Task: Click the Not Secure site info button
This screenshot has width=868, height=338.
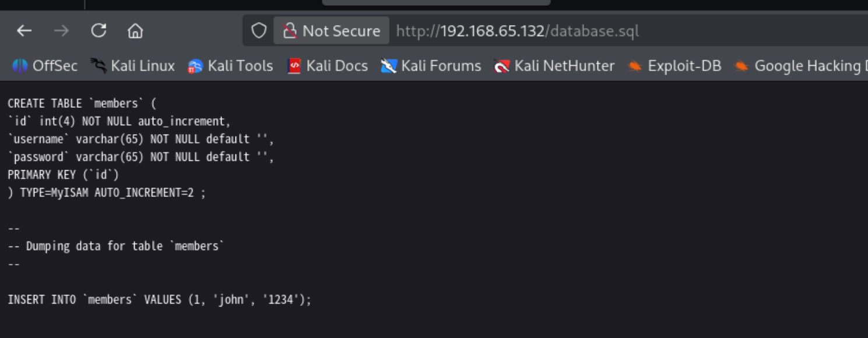Action: [x=331, y=31]
